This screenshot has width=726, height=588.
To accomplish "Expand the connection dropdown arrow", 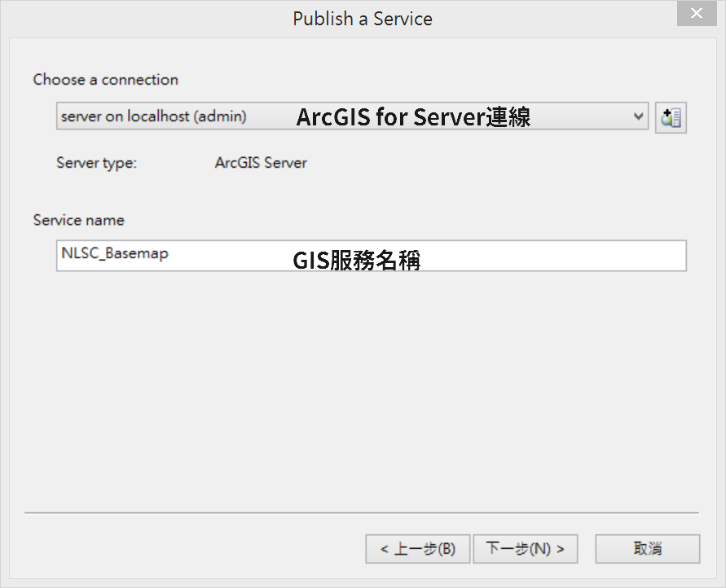I will pyautogui.click(x=638, y=116).
